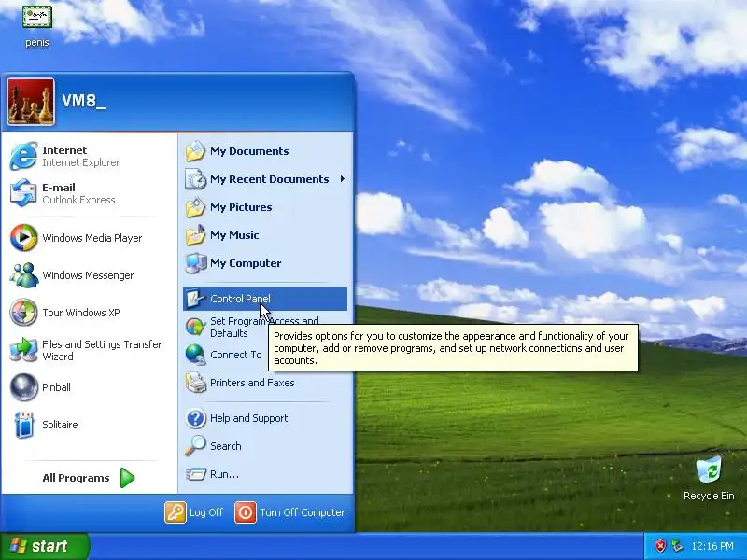Choose the Control Panel label
The height and width of the screenshot is (560, 747).
240,299
